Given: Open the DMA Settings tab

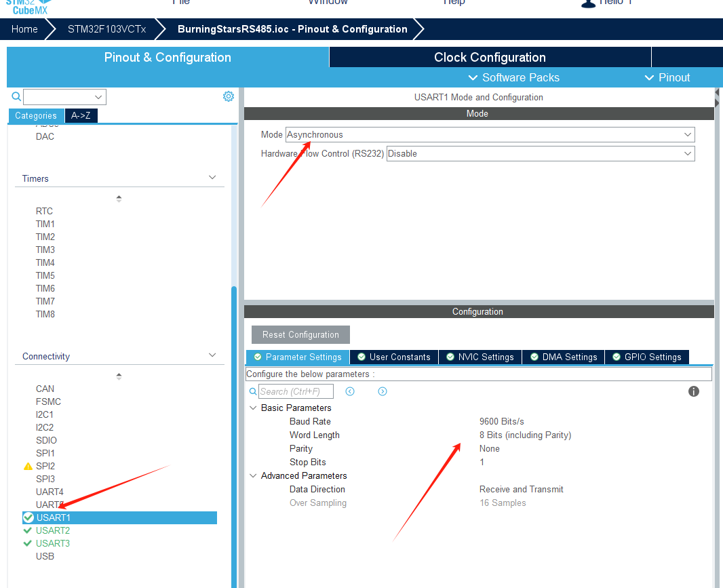Looking at the screenshot, I should (x=564, y=357).
